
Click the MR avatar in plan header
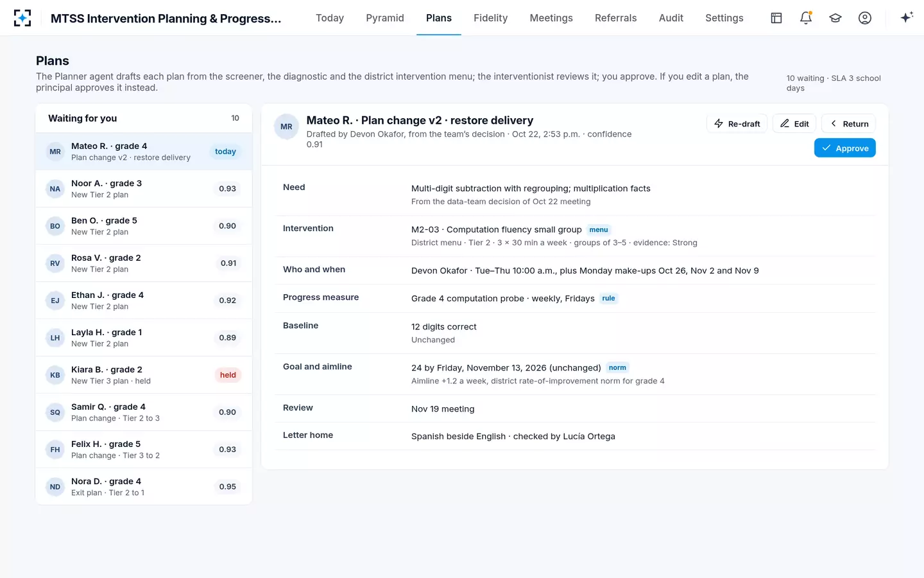(x=287, y=127)
